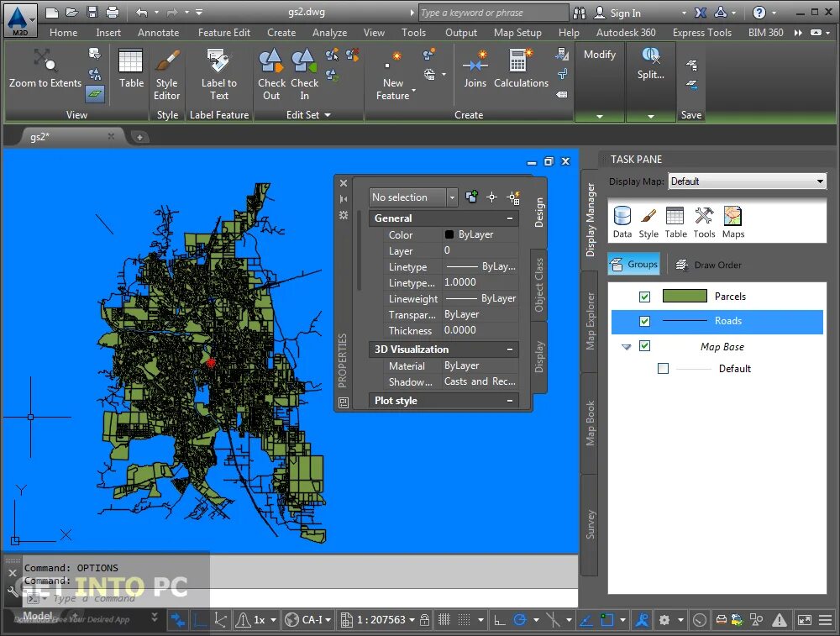Click the Zoom to Extents icon

pyautogui.click(x=45, y=60)
